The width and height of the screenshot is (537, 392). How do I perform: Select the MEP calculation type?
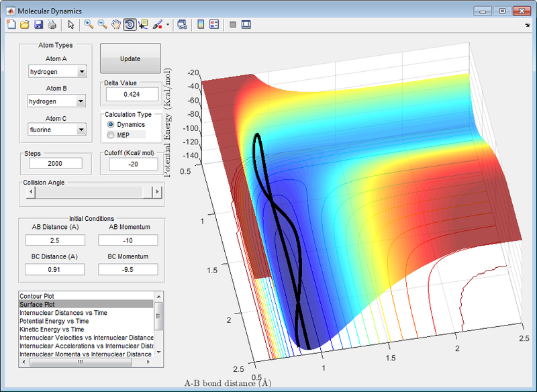pyautogui.click(x=111, y=136)
